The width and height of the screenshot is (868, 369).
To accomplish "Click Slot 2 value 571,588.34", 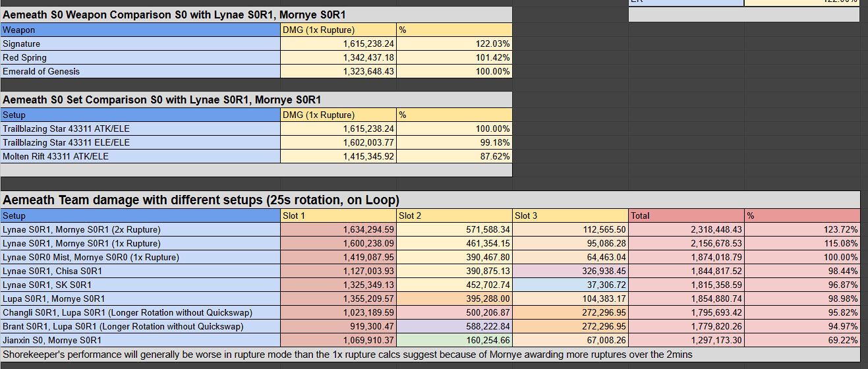I will [455, 229].
